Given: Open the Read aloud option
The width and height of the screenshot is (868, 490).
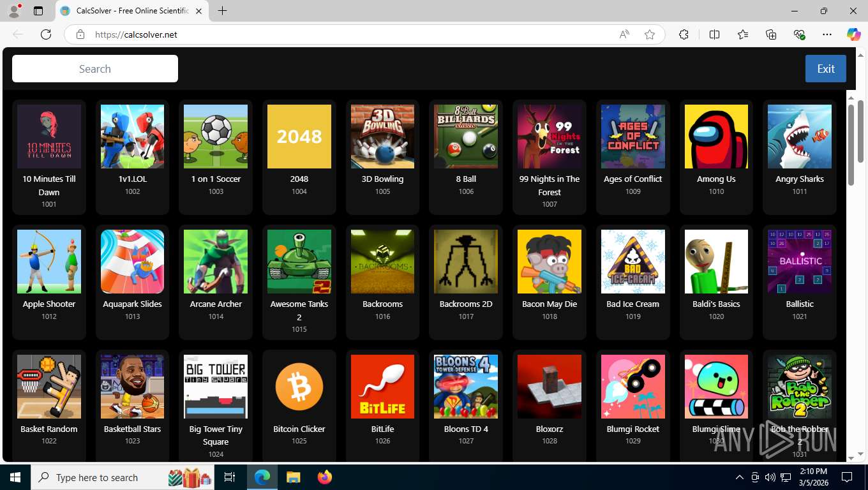Looking at the screenshot, I should click(624, 34).
